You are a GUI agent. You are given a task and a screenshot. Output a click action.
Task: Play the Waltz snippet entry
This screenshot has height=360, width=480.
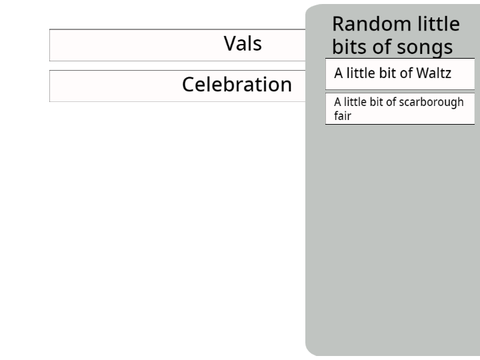[x=400, y=74]
